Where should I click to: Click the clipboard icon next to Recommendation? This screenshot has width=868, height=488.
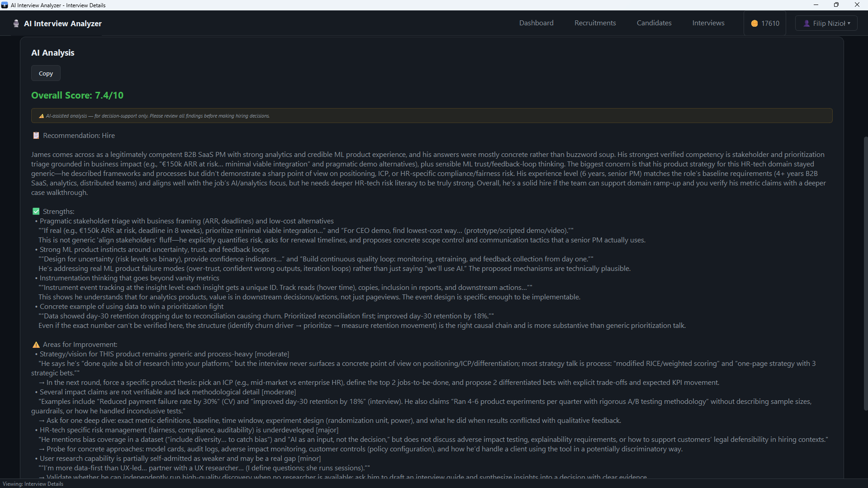pos(36,136)
